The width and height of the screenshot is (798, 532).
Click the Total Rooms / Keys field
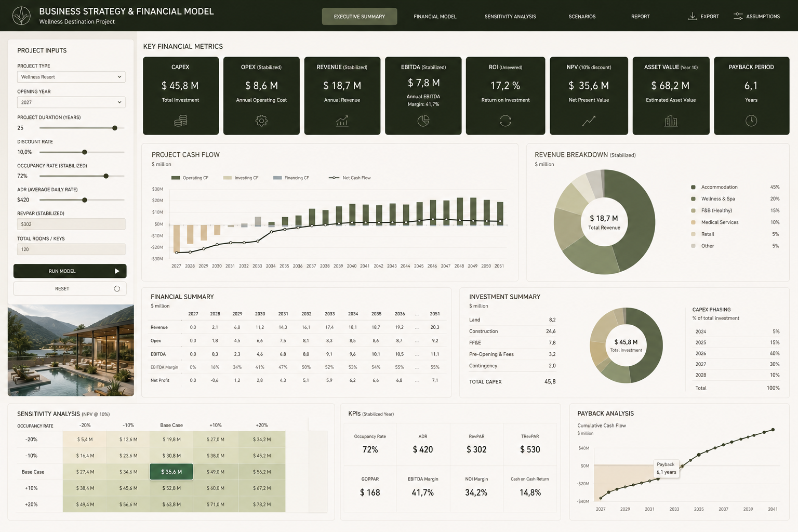pos(71,249)
